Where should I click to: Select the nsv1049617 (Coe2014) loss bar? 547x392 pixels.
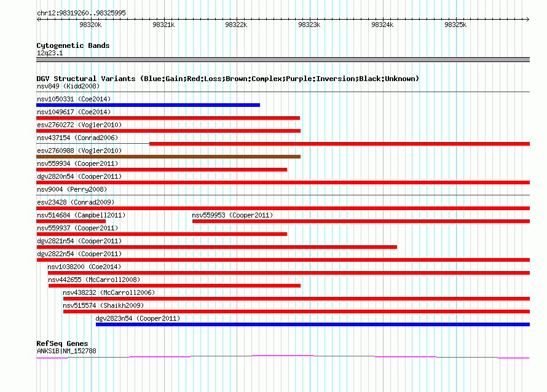coord(168,118)
